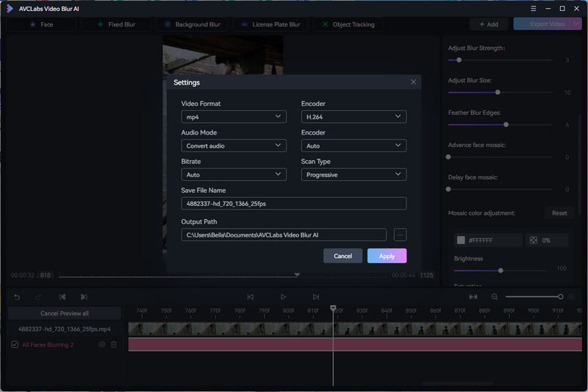Browse for output path with ellipsis button

(x=400, y=235)
